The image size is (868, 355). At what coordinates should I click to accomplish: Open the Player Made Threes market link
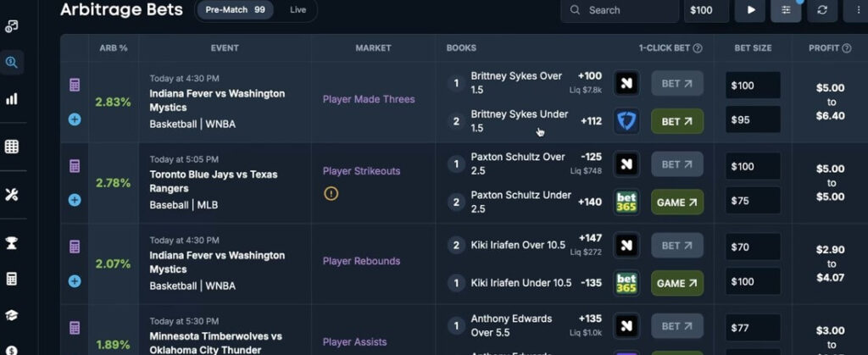[x=369, y=99]
